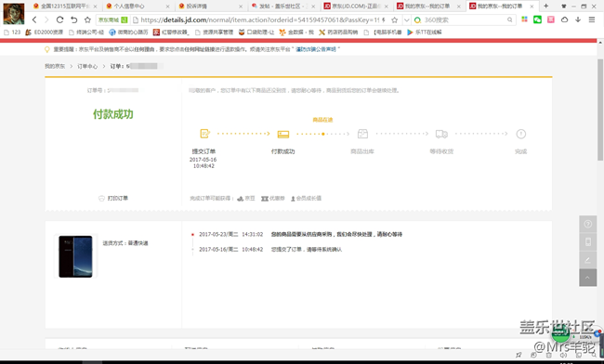Viewport: 604px width, 364px height.
Task: Click the pink extension icon in the toolbar
Action: pos(551,19)
